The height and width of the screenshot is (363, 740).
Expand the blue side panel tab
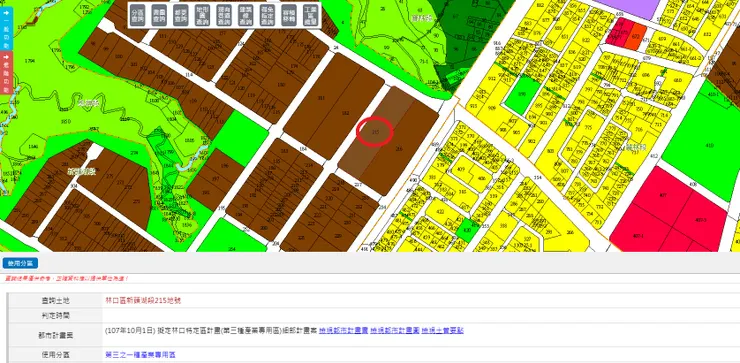point(6,27)
